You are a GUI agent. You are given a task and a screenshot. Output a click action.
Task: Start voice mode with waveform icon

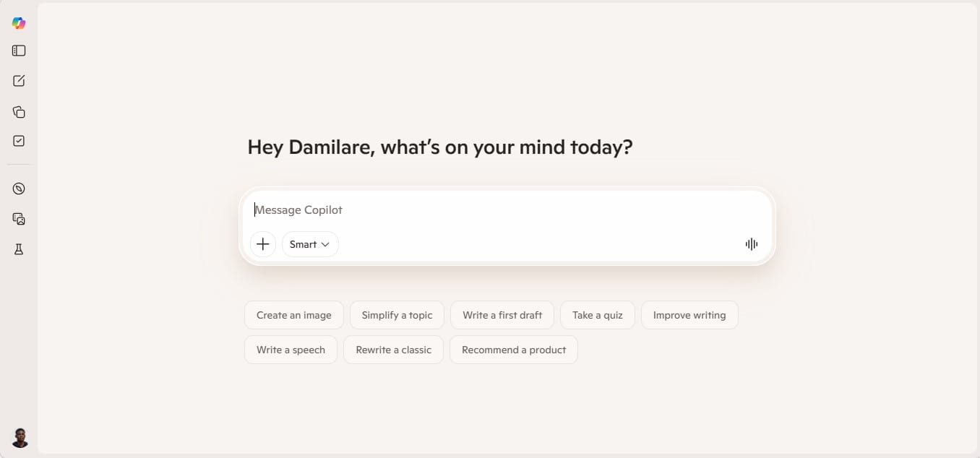coord(752,244)
